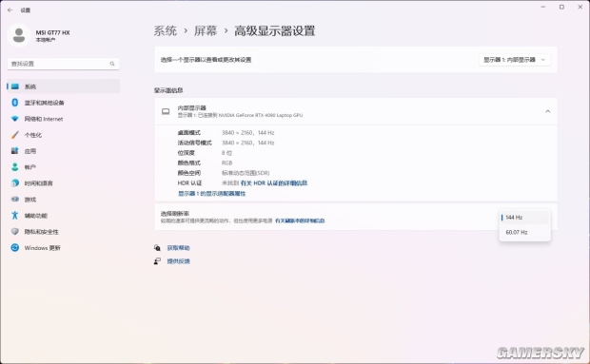Click the 活动信号模式 resolution value
This screenshot has height=364, width=590.
248,143
